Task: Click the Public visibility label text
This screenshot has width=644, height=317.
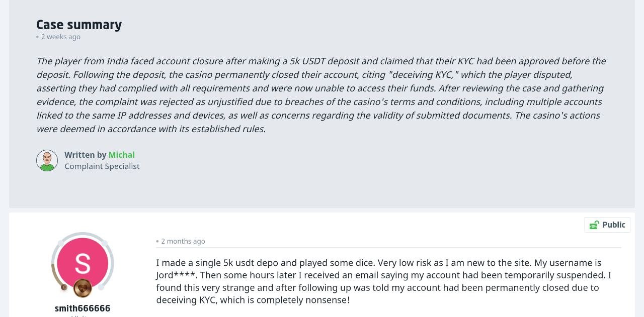Action: click(614, 225)
